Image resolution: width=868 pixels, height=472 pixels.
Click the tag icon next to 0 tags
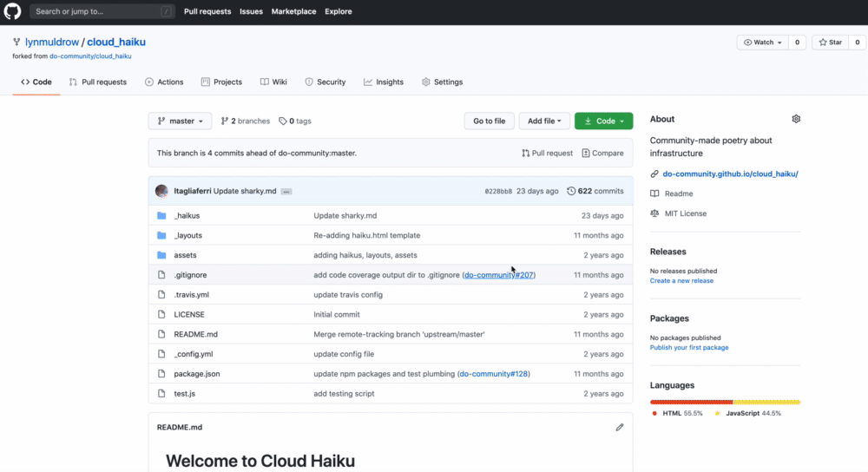click(283, 121)
